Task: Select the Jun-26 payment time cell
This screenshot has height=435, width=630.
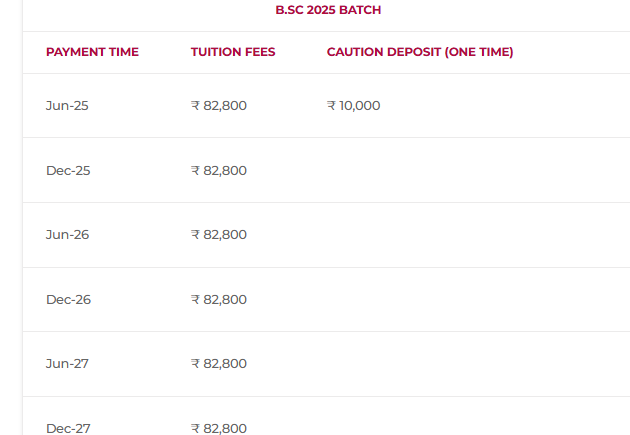Action: [67, 235]
